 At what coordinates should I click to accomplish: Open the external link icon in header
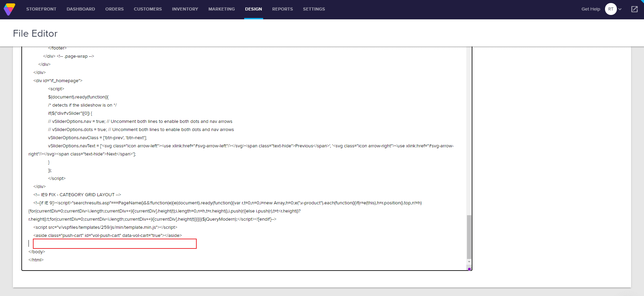tap(634, 9)
